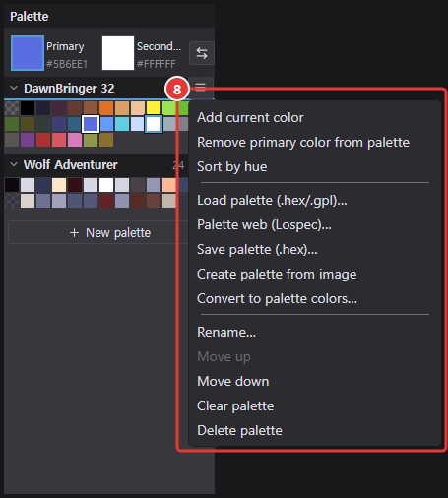448x498 pixels.
Task: Collapse the Wolf Adventurer palette
Action: point(14,164)
